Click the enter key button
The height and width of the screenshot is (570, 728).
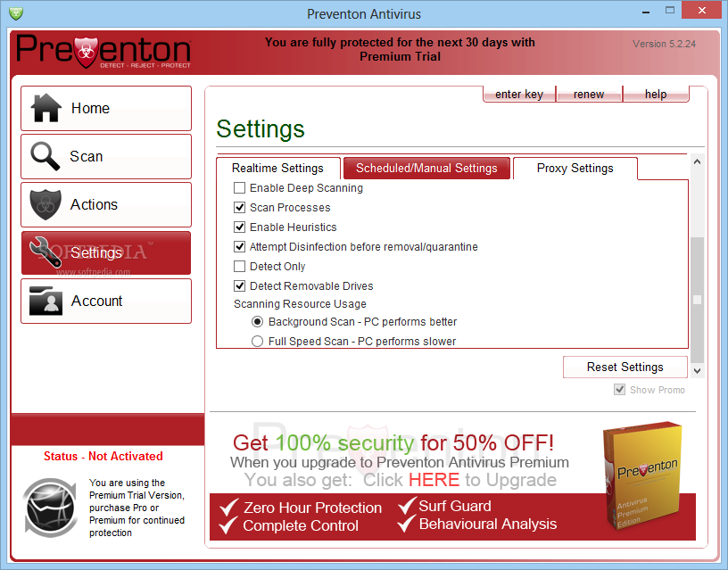point(519,95)
